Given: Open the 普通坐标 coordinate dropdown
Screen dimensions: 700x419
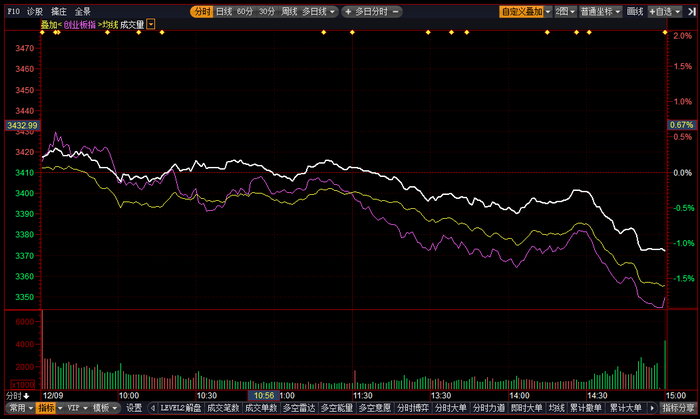Looking at the screenshot, I should 600,12.
